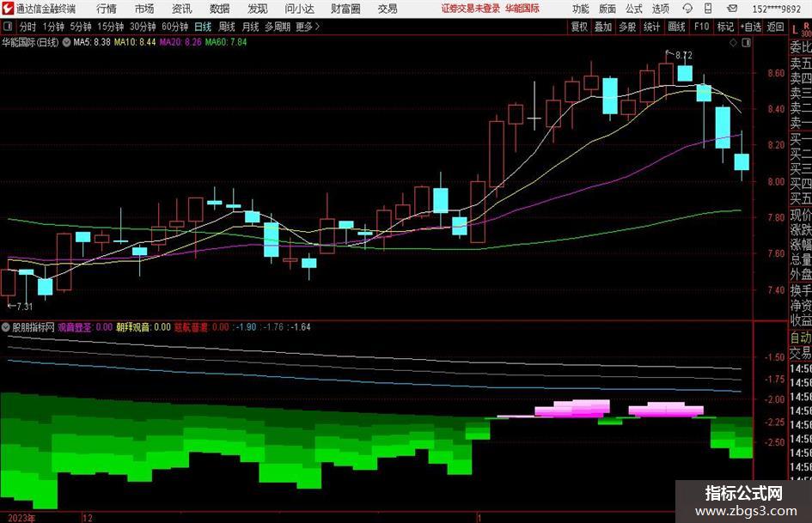The width and height of the screenshot is (812, 523).
Task: Open the 选项 menu
Action: click(x=660, y=9)
